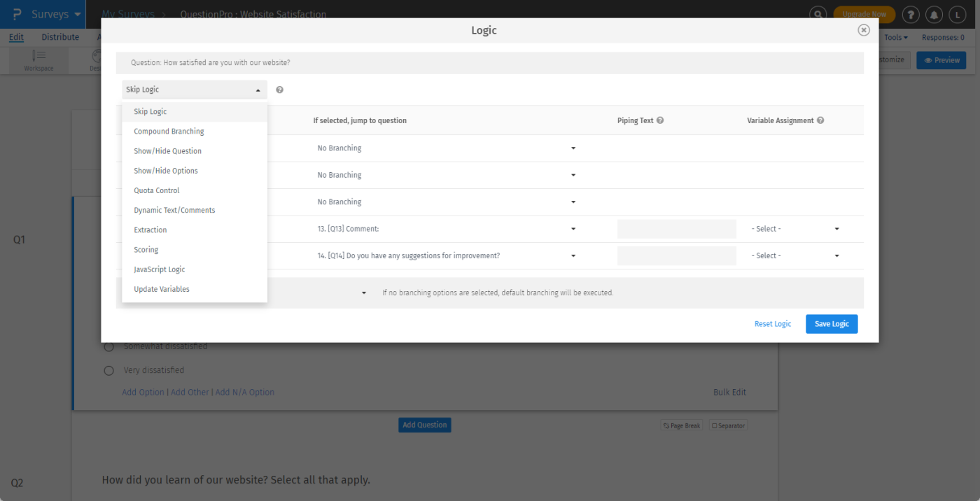
Task: Open the help question mark in header
Action: [x=911, y=14]
